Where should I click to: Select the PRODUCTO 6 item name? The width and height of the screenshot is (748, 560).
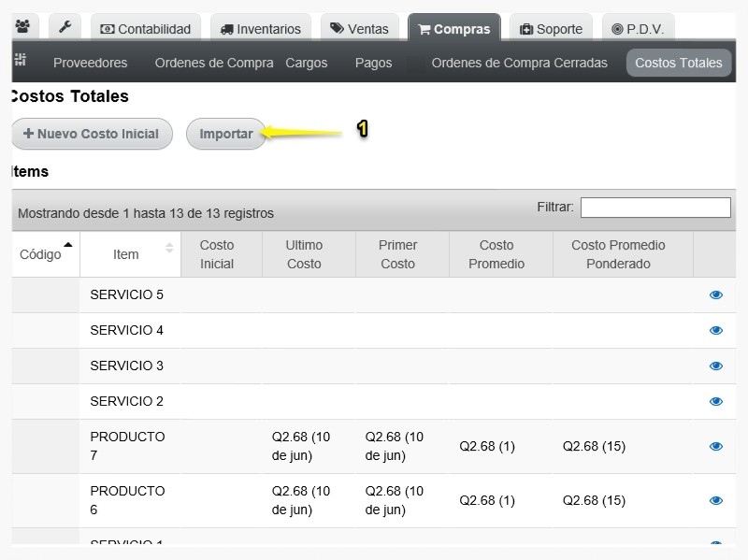127,500
